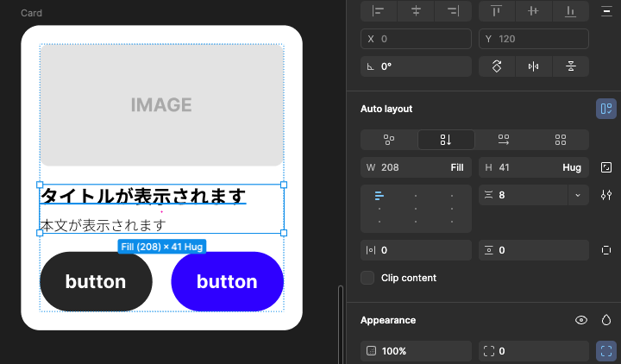Image resolution: width=621 pixels, height=364 pixels.
Task: Flip selection horizontally
Action: (534, 66)
